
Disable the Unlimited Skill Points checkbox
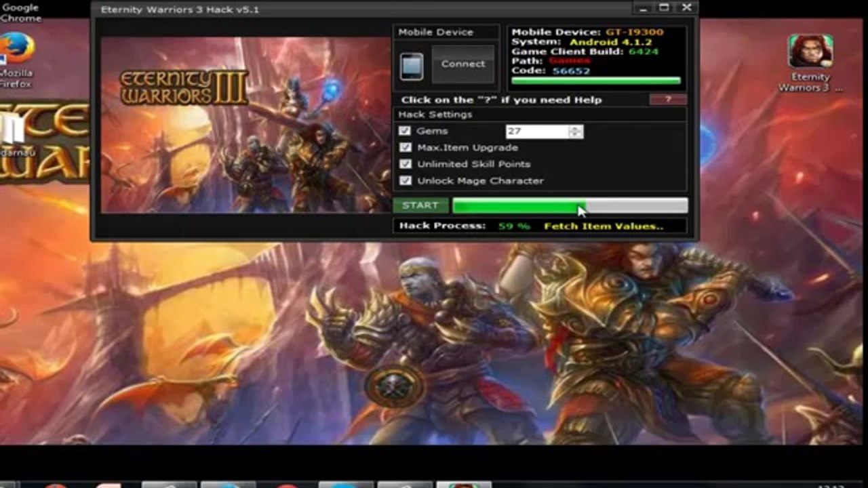(406, 164)
